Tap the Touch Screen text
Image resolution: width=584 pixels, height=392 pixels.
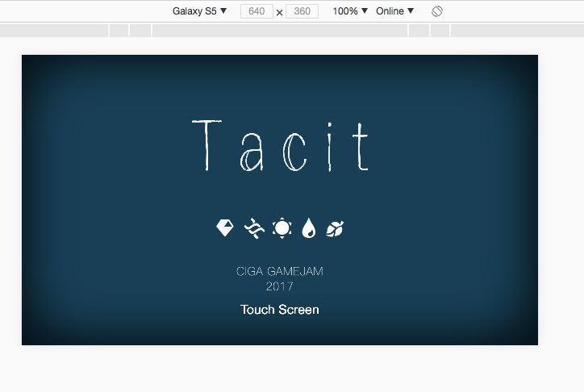pyautogui.click(x=280, y=310)
